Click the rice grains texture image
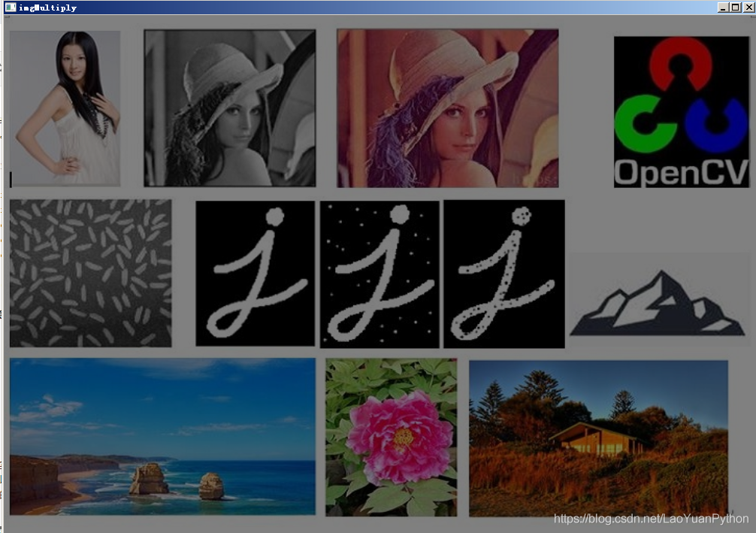Image resolution: width=756 pixels, height=533 pixels. click(91, 273)
